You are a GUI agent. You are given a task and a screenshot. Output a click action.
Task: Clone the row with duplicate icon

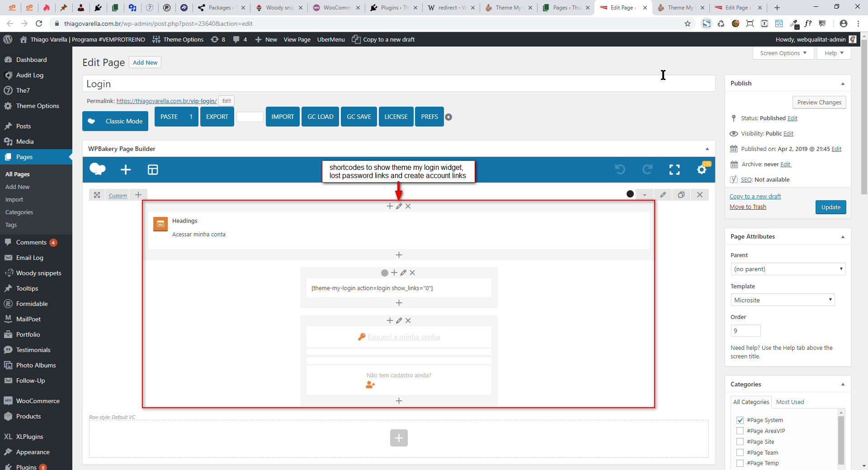pyautogui.click(x=681, y=195)
